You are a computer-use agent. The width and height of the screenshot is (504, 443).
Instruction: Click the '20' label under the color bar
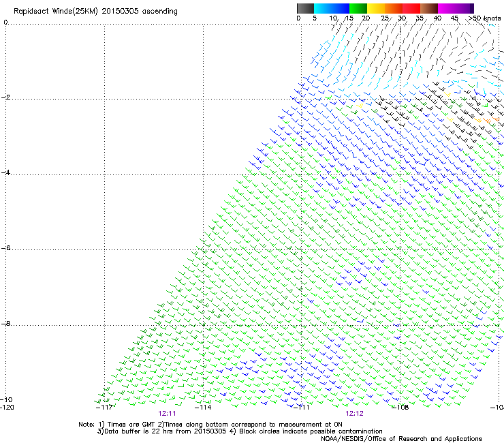[366, 18]
